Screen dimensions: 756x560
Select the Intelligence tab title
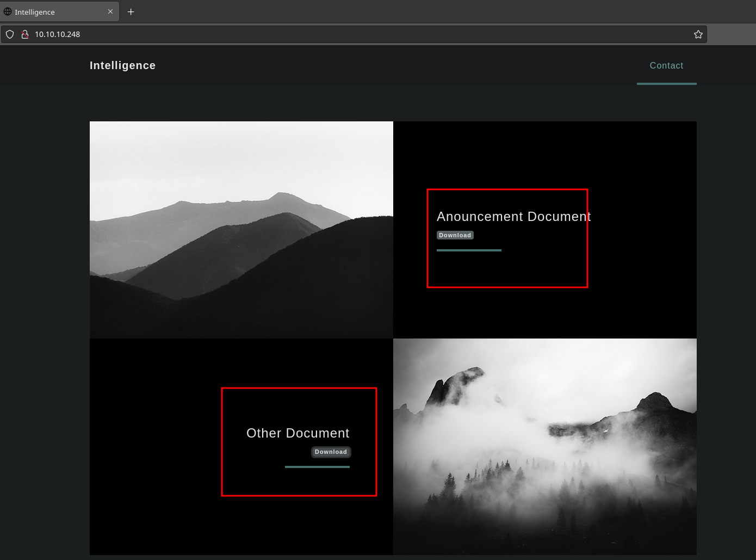[x=35, y=12]
